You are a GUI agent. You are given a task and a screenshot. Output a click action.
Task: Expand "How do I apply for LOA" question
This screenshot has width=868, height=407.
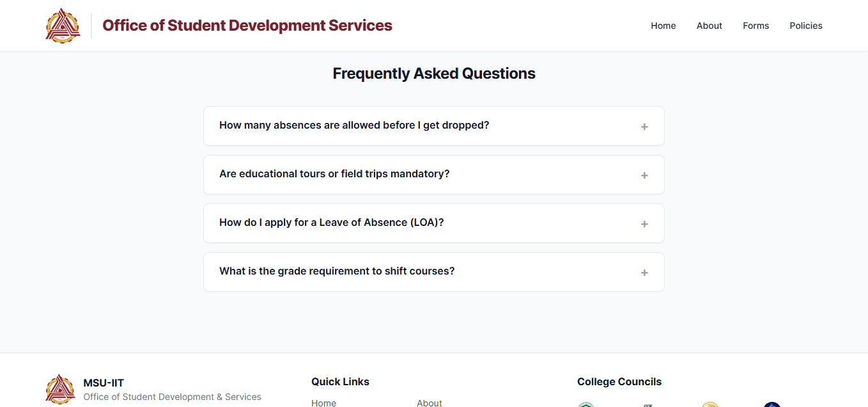pyautogui.click(x=331, y=223)
